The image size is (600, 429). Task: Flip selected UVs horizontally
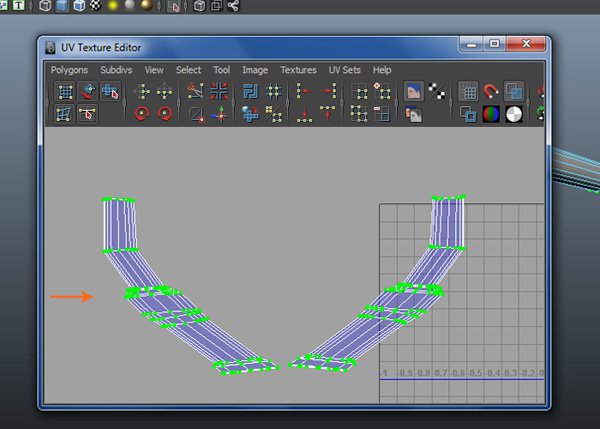coord(142,91)
